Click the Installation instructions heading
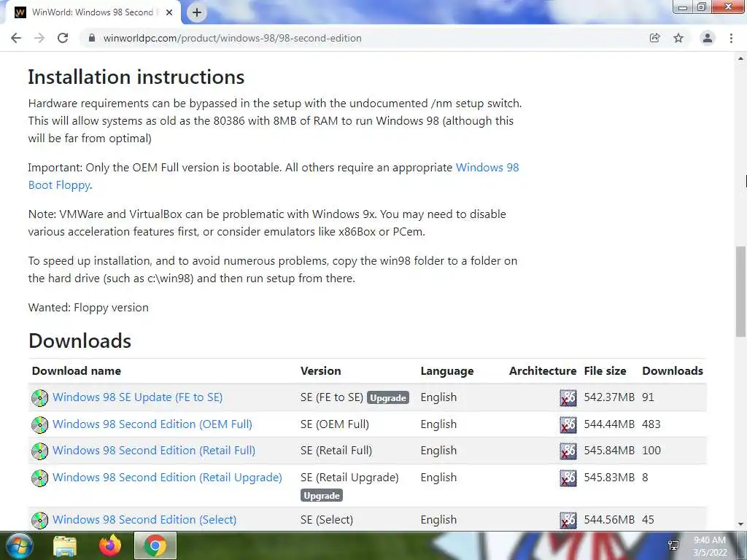This screenshot has width=747, height=560. pyautogui.click(x=136, y=77)
